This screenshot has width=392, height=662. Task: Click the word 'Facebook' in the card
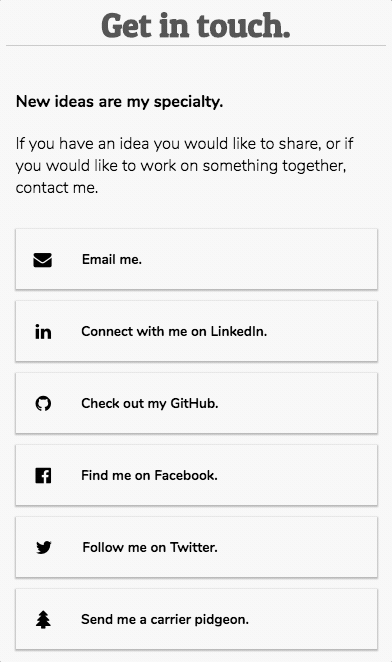(186, 475)
